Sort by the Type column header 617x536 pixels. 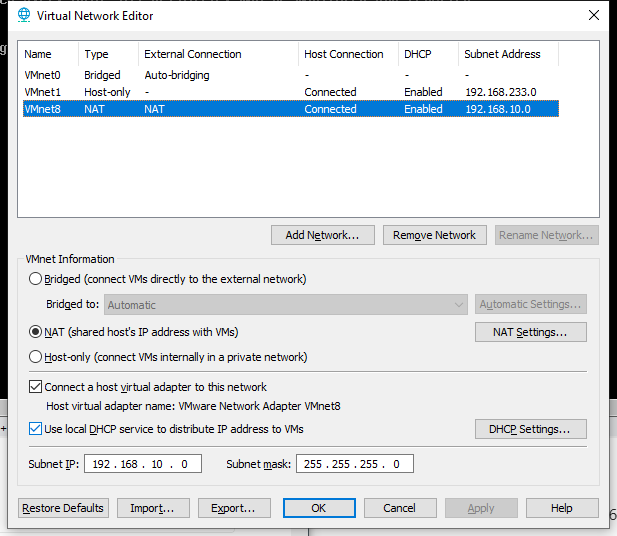[108, 54]
